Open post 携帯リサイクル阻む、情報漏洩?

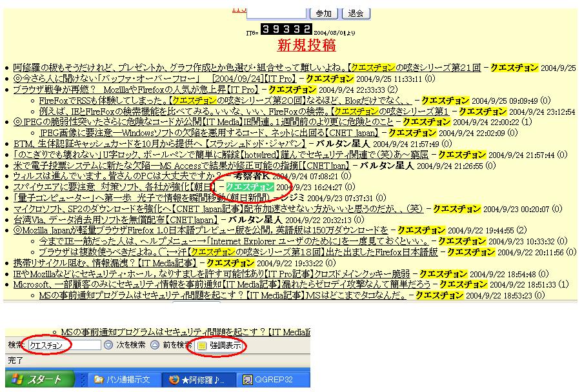point(105,263)
